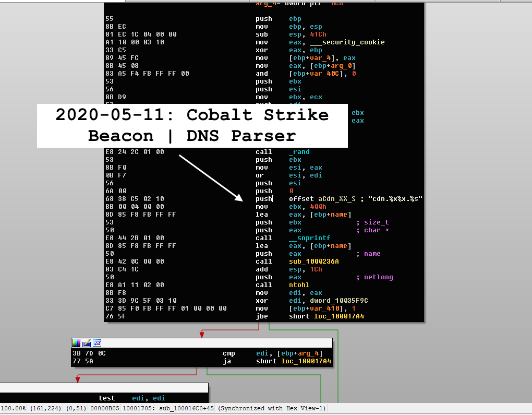Click the add esp, 1Ch value
532x415 pixels.
(316, 269)
